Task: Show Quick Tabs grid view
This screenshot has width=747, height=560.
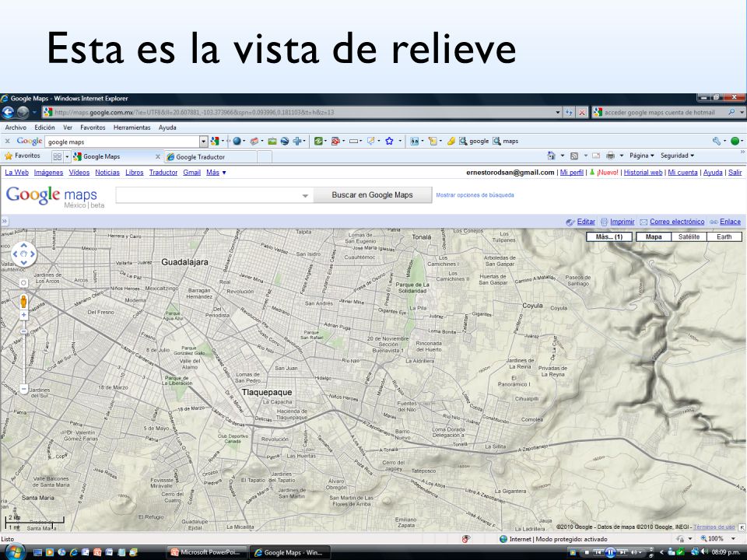Action: click(x=58, y=156)
